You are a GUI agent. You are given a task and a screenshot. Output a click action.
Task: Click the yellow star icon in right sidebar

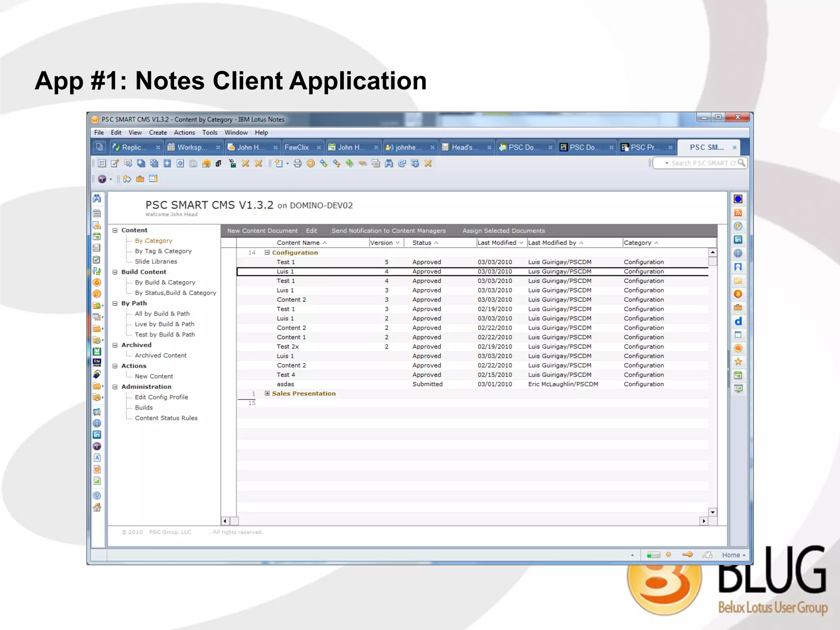point(738,362)
